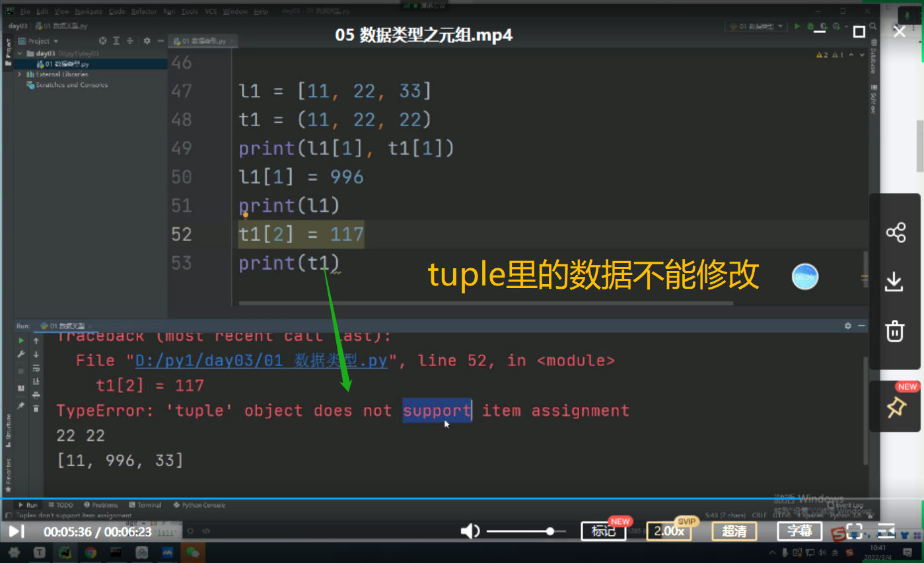This screenshot has height=563, width=924.
Task: Open the Code menu in PyCharm
Action: tap(117, 12)
